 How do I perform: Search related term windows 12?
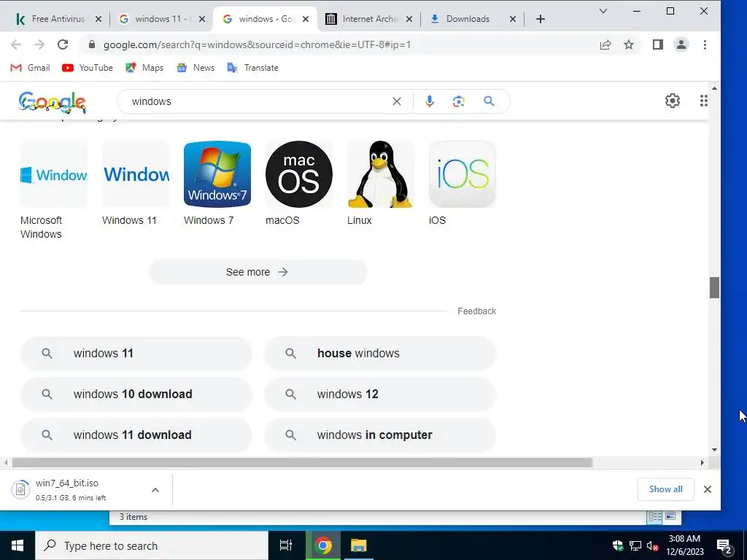pyautogui.click(x=379, y=394)
